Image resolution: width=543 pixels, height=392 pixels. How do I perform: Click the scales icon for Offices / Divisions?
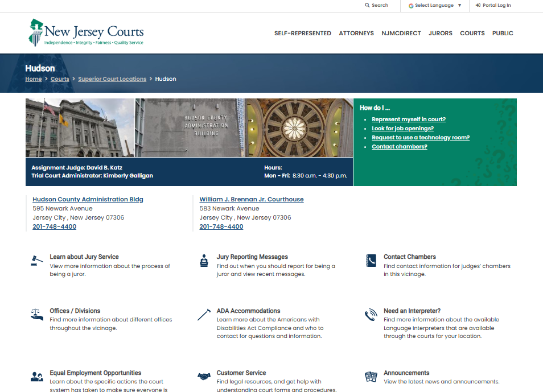pos(37,315)
